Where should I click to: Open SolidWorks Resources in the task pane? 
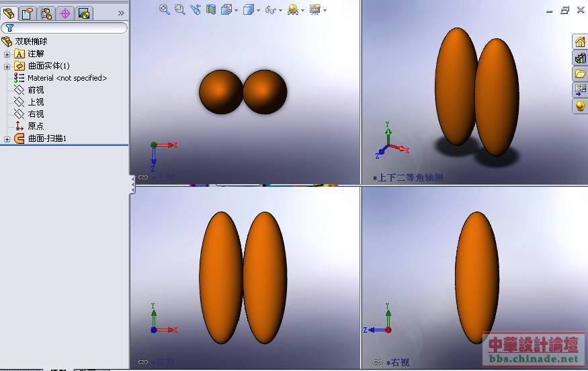[579, 42]
